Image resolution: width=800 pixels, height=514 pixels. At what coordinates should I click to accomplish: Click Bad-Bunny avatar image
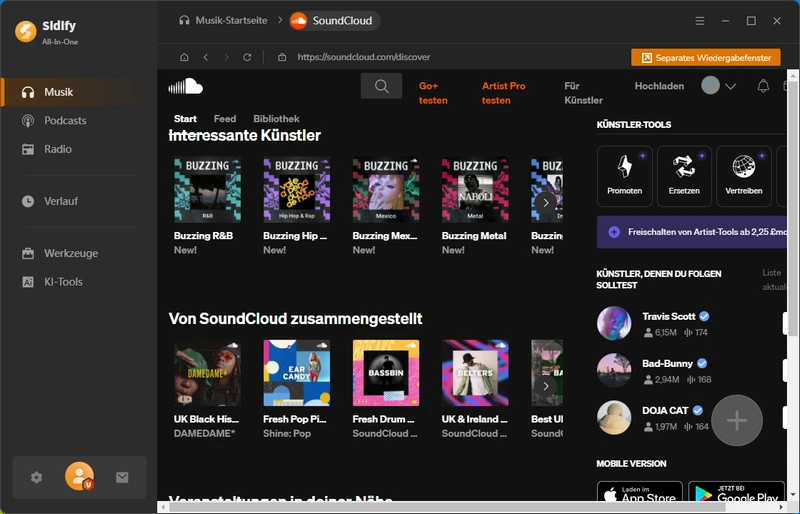(614, 370)
